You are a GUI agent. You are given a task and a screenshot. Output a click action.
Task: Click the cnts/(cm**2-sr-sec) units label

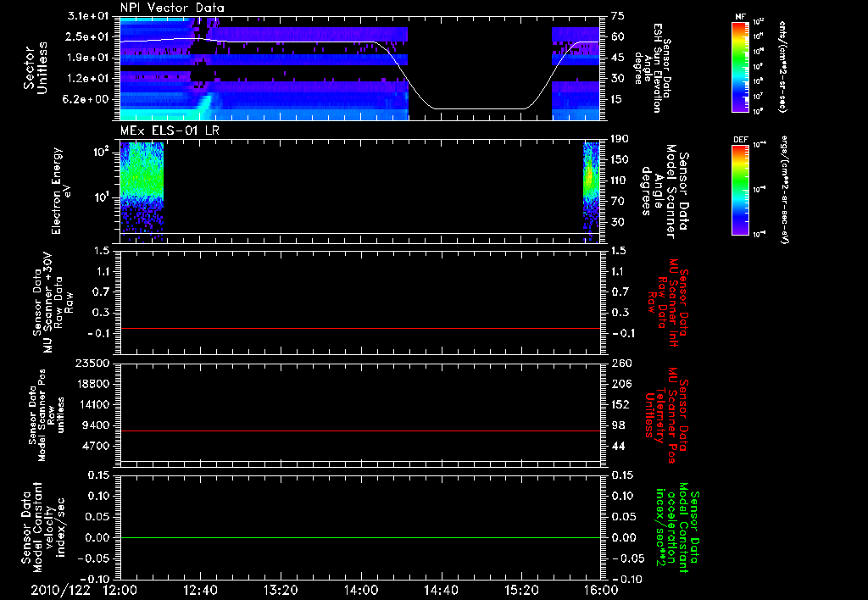pos(782,66)
